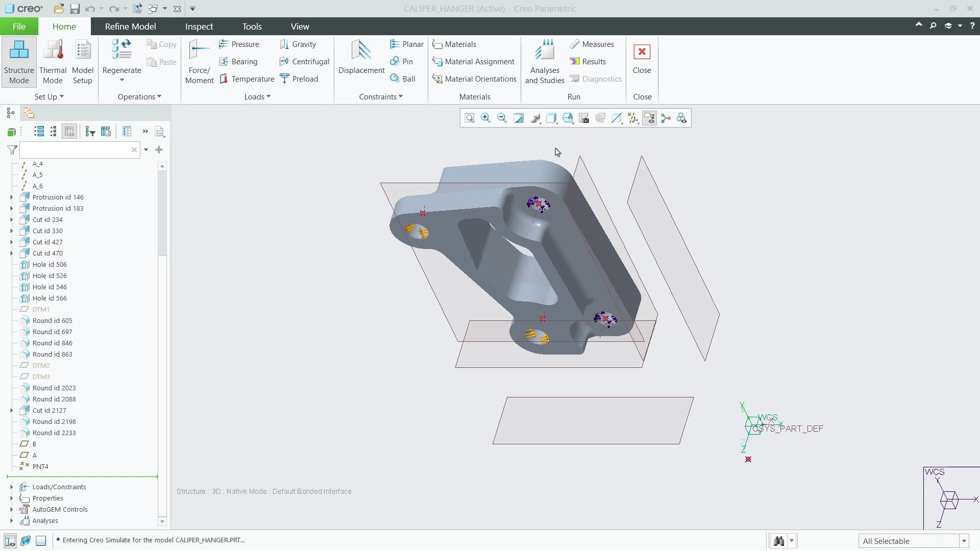Click the Displacement constraint icon
The image size is (980, 551).
(361, 57)
